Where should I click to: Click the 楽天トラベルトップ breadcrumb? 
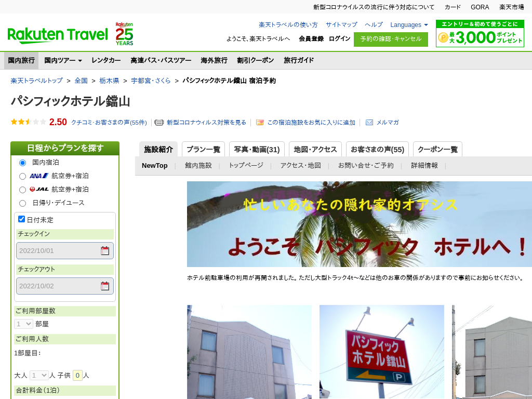(37, 81)
